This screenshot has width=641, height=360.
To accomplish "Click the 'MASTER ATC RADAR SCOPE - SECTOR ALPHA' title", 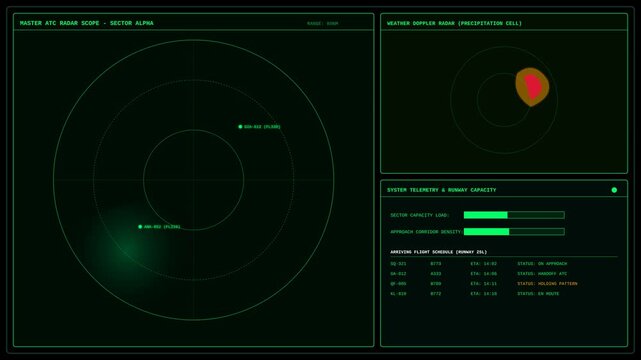I will 87,23.
